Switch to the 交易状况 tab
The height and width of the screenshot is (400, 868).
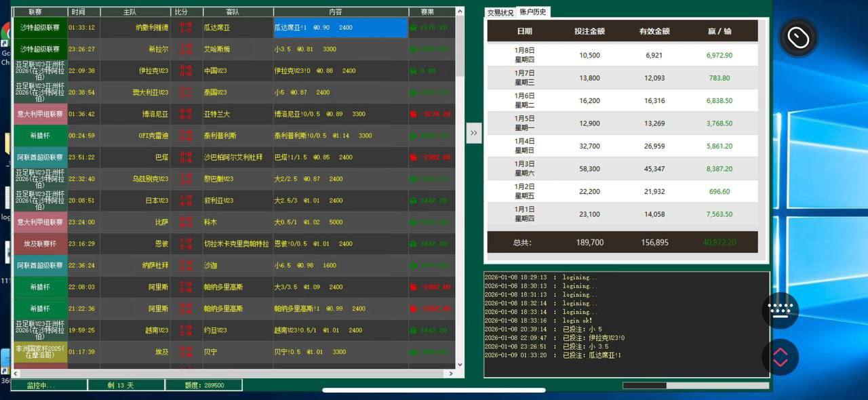[500, 12]
